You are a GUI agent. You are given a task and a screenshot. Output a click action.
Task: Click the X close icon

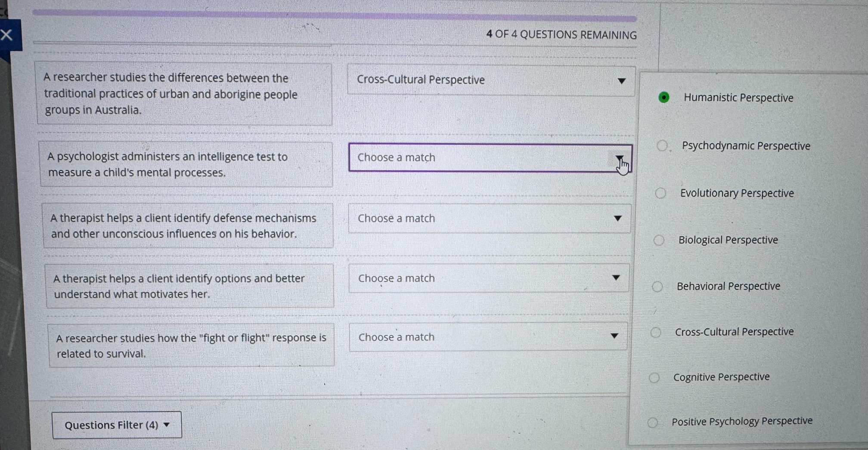tap(7, 35)
